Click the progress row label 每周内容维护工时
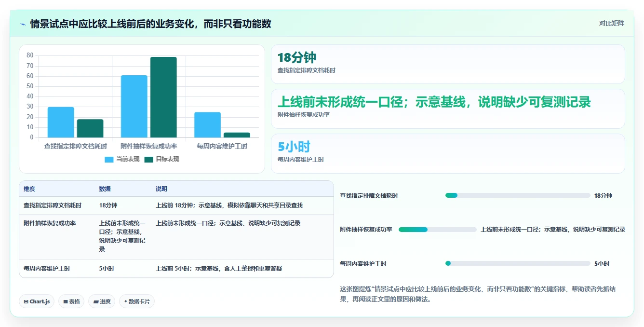Viewport: 644px width, 327px height. [x=363, y=264]
